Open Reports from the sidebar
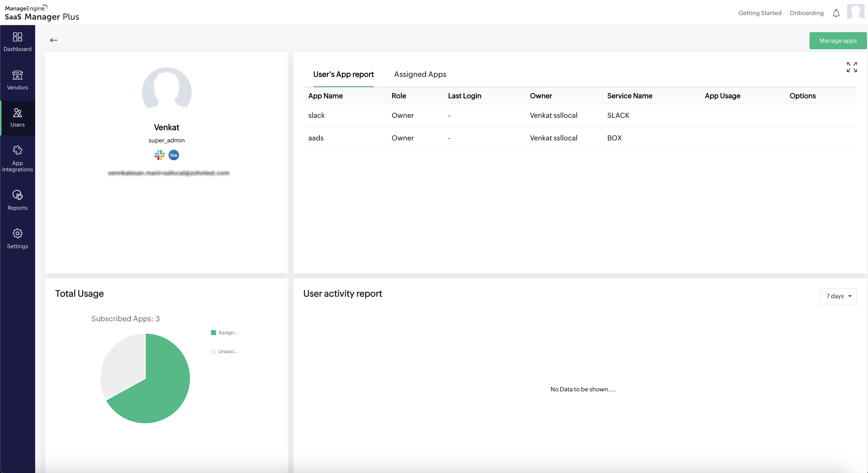 [x=17, y=195]
